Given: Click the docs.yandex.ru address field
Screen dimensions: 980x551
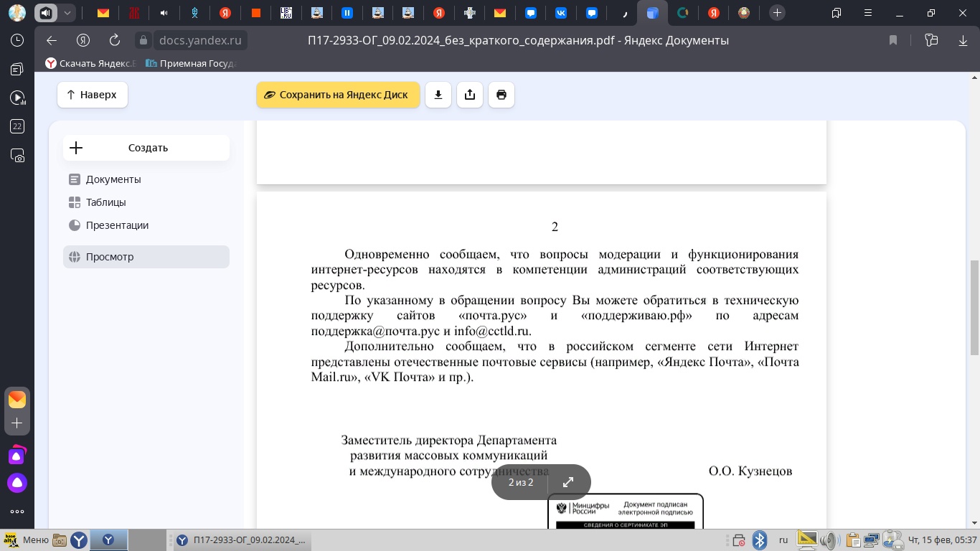Looking at the screenshot, I should [200, 40].
